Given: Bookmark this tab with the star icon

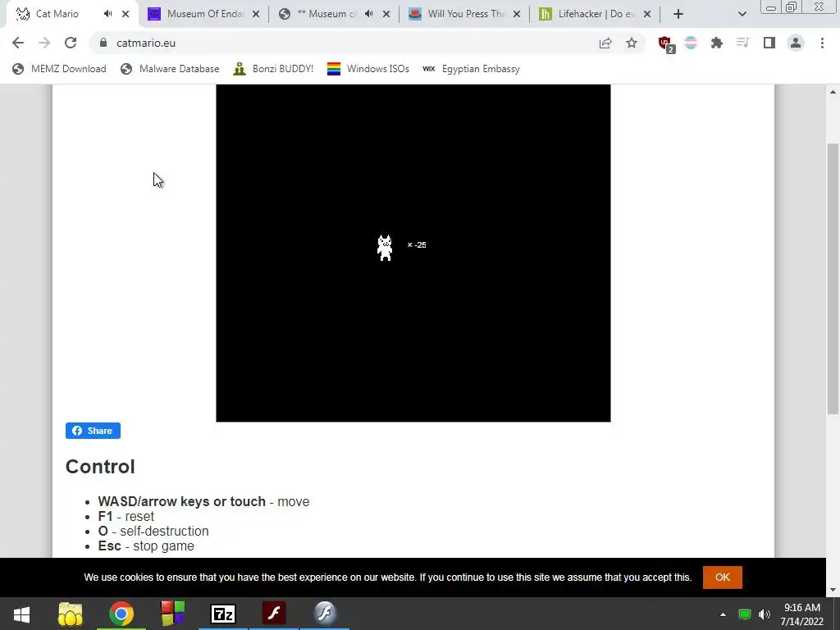Looking at the screenshot, I should pyautogui.click(x=632, y=43).
